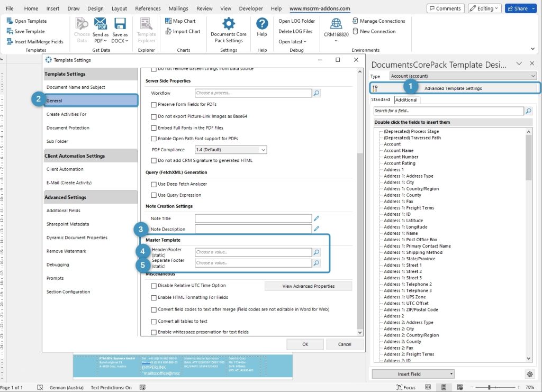Switch to Web Layout view icon
Image resolution: width=542 pixels, height=392 pixels.
tap(460, 388)
